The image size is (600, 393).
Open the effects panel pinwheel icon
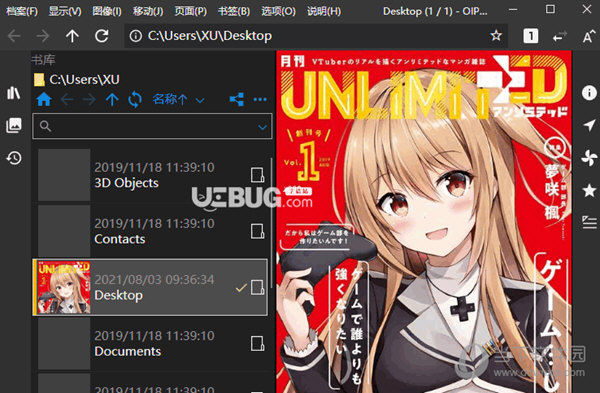click(x=589, y=157)
